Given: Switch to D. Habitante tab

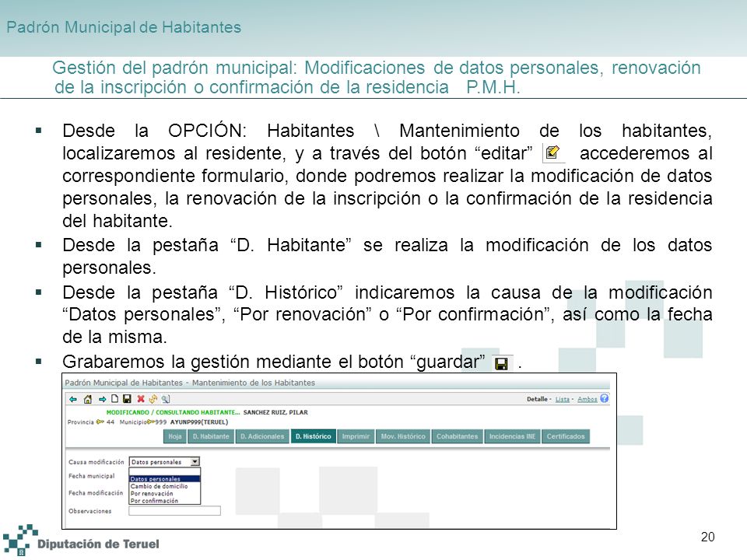Looking at the screenshot, I should [x=211, y=436].
